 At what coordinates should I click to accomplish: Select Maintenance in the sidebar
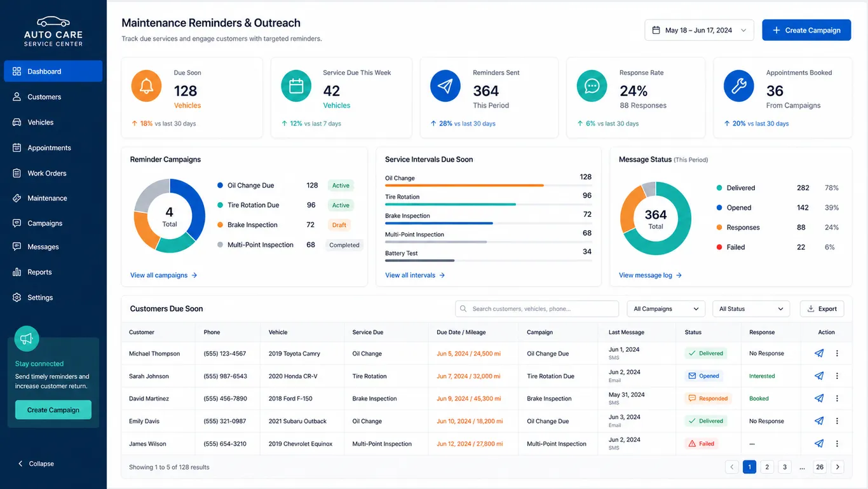pos(53,198)
